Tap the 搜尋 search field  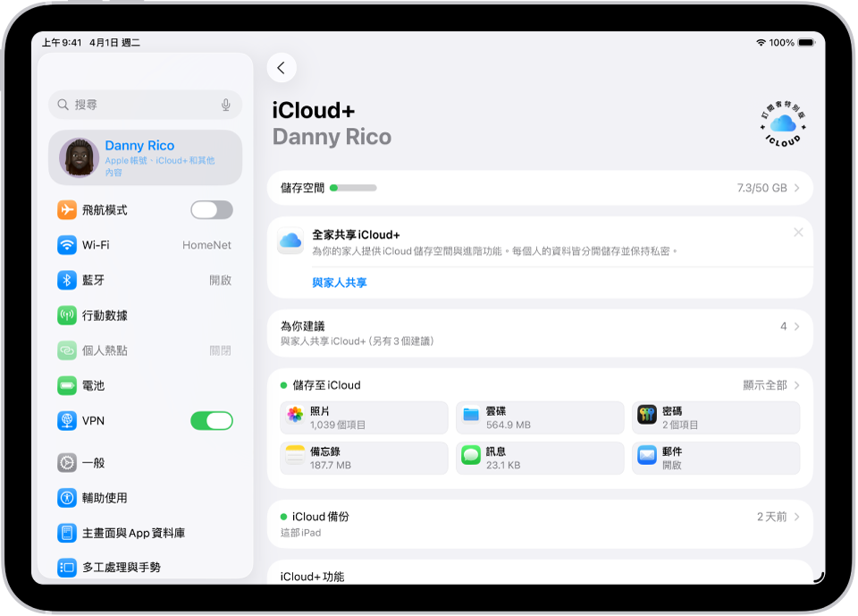pyautogui.click(x=134, y=105)
